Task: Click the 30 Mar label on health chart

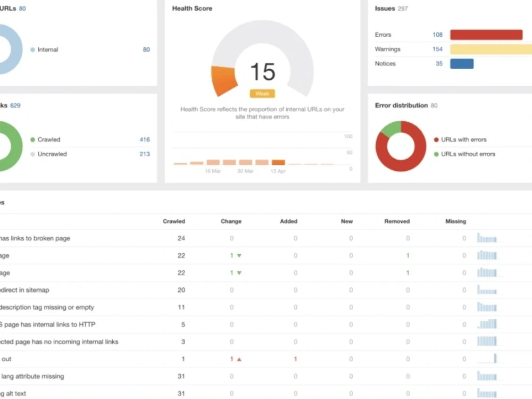Action: click(x=245, y=171)
